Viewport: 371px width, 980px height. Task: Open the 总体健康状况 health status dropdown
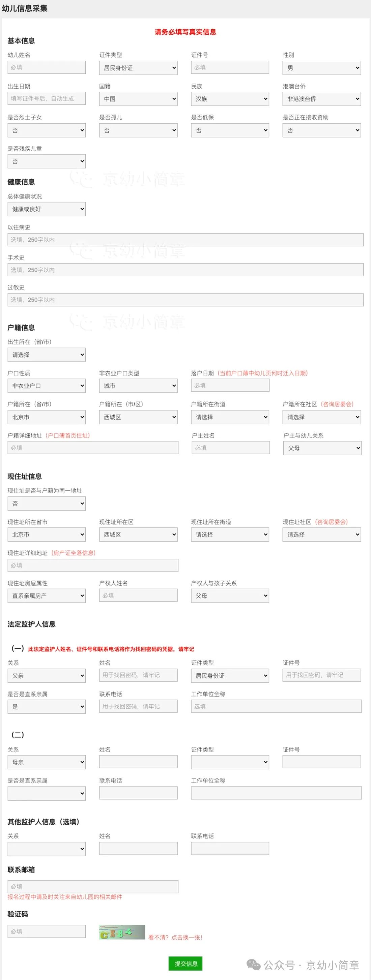coord(47,209)
